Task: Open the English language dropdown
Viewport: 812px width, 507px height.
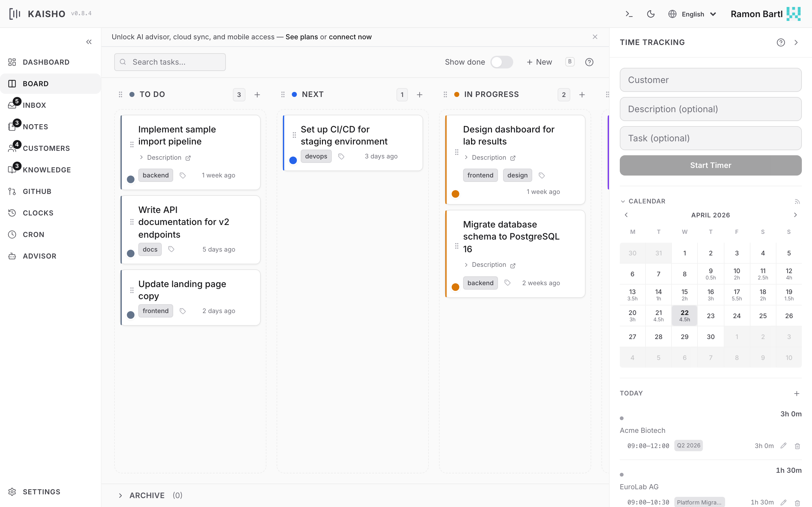Action: click(692, 14)
